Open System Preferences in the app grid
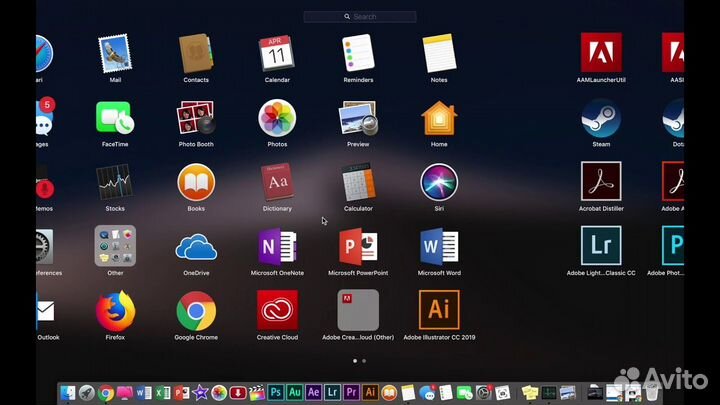 [x=45, y=247]
